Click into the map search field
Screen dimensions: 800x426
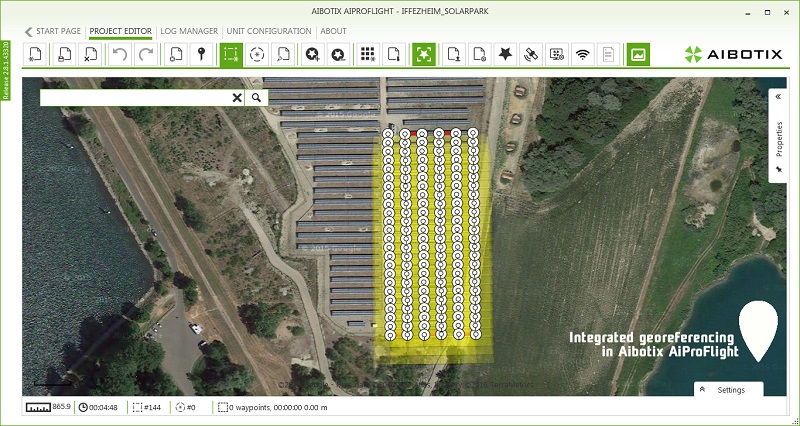click(x=136, y=97)
